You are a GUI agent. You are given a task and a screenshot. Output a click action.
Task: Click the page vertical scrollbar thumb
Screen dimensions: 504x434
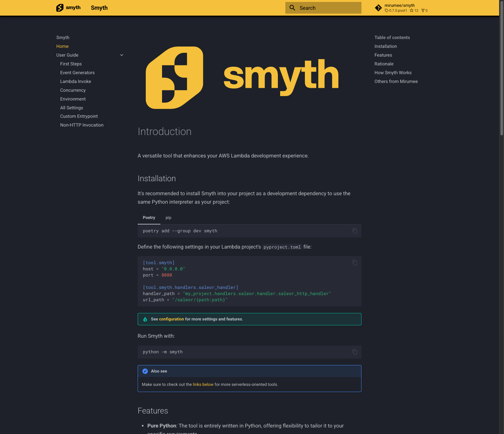(x=501, y=68)
